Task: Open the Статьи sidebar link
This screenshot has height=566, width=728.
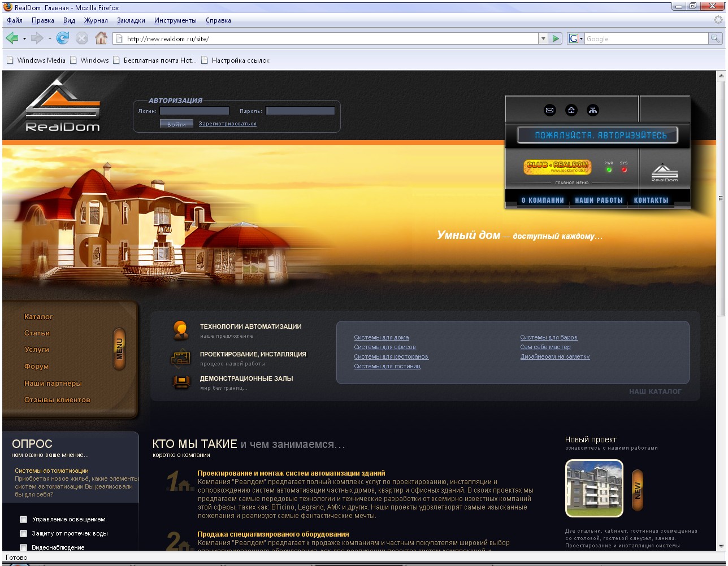Action: point(37,333)
